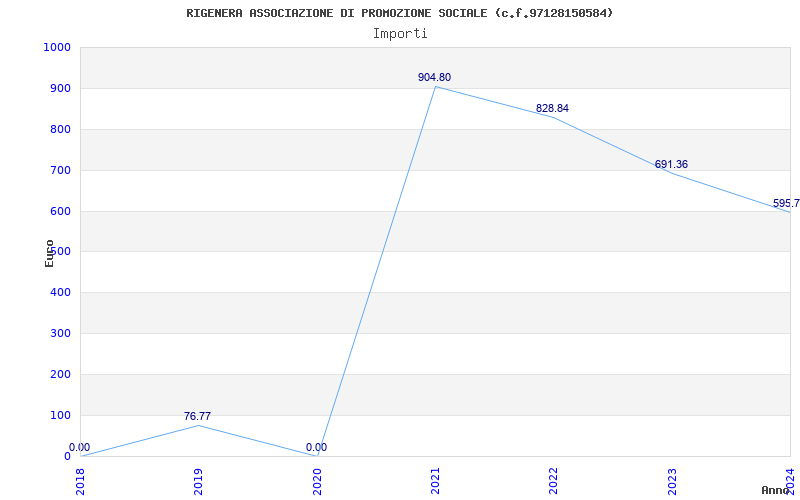Select the 2021 x-axis label
Image resolution: width=800 pixels, height=500 pixels.
435,482
